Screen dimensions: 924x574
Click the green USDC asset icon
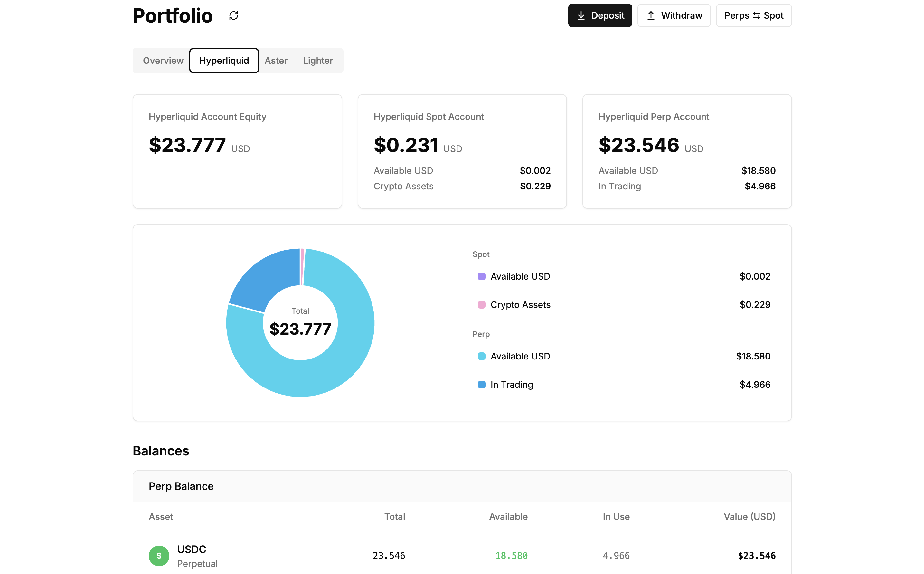[159, 555]
